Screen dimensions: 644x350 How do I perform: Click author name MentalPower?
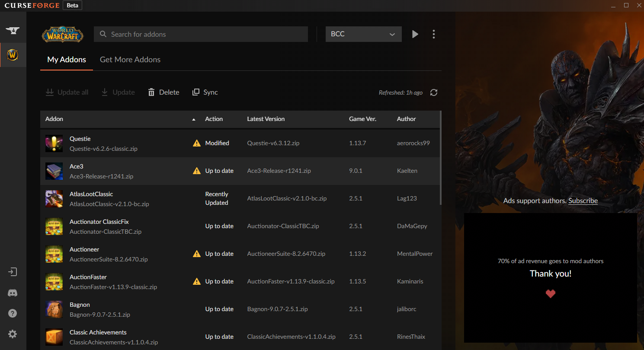[x=415, y=254]
